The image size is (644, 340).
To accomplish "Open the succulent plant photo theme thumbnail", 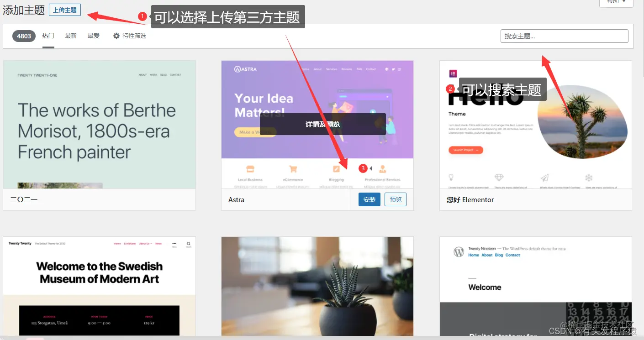I will point(317,287).
